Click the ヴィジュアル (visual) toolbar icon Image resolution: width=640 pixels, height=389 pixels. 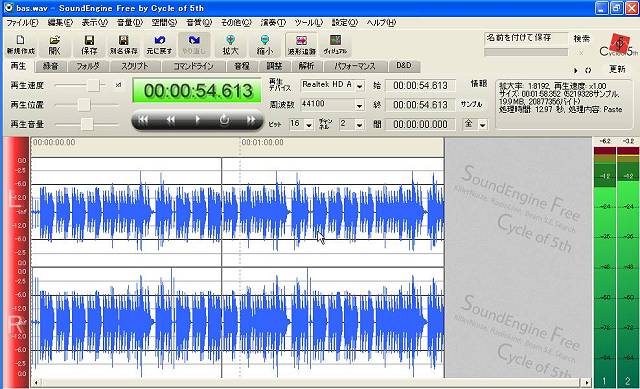point(335,44)
